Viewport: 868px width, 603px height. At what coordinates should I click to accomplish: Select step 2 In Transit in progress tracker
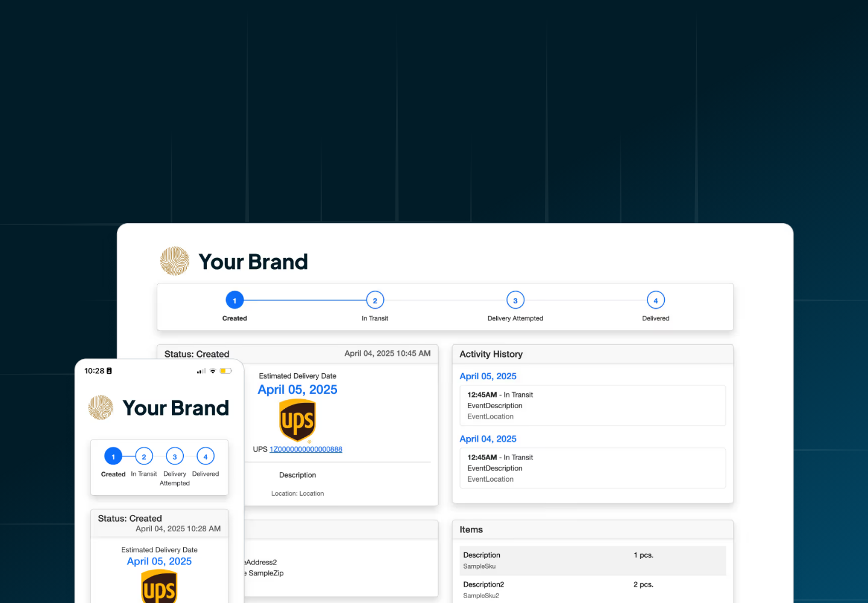tap(375, 300)
